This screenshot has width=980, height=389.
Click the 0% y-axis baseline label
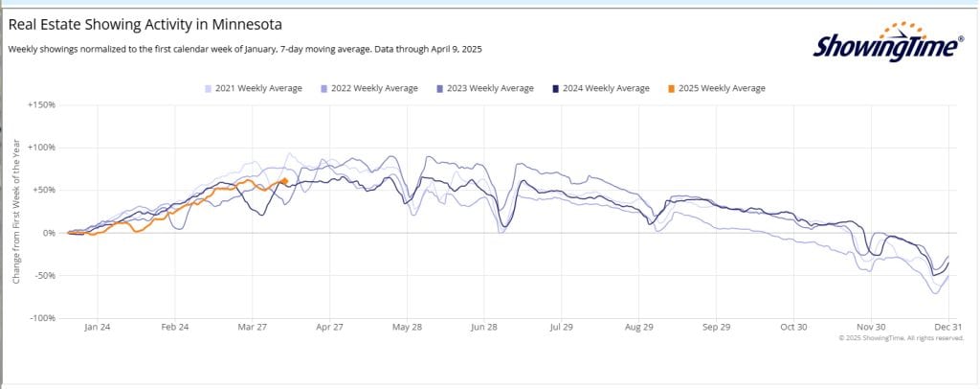(x=49, y=233)
